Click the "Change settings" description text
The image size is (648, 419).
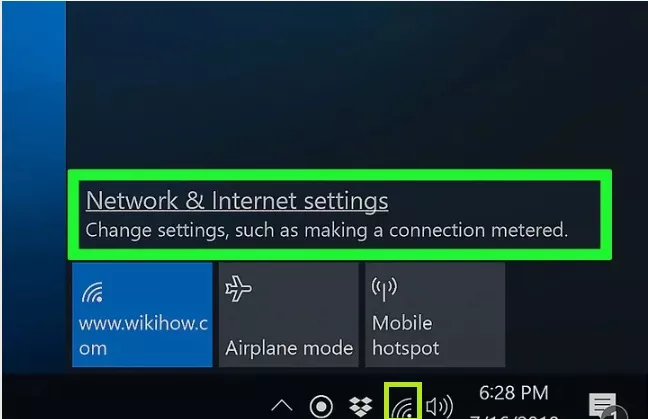326,230
